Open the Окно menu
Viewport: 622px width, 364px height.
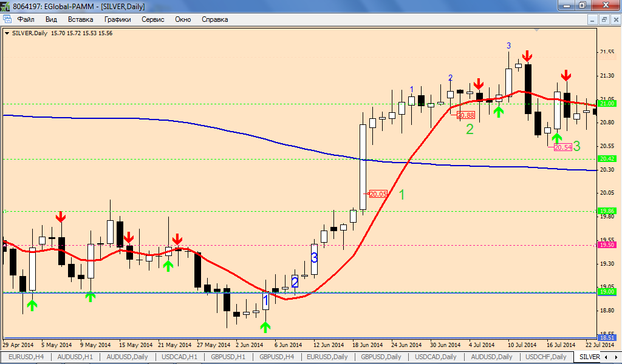click(183, 19)
